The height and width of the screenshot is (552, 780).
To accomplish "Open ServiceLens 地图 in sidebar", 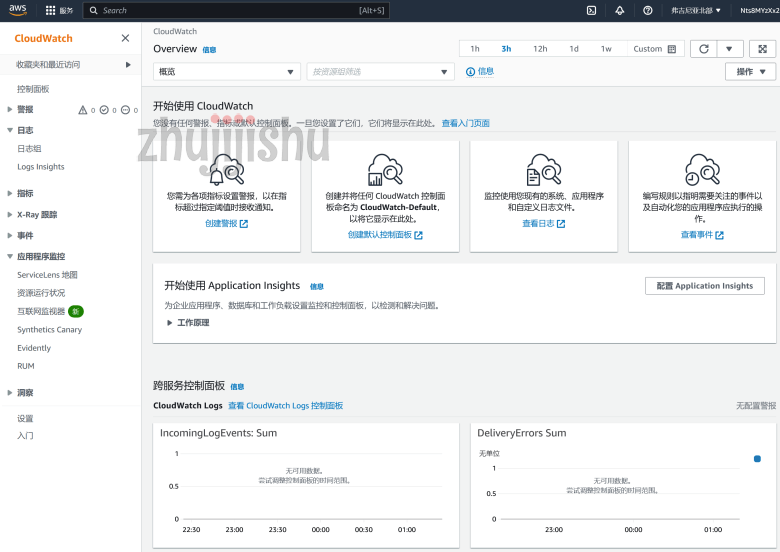I will [47, 275].
